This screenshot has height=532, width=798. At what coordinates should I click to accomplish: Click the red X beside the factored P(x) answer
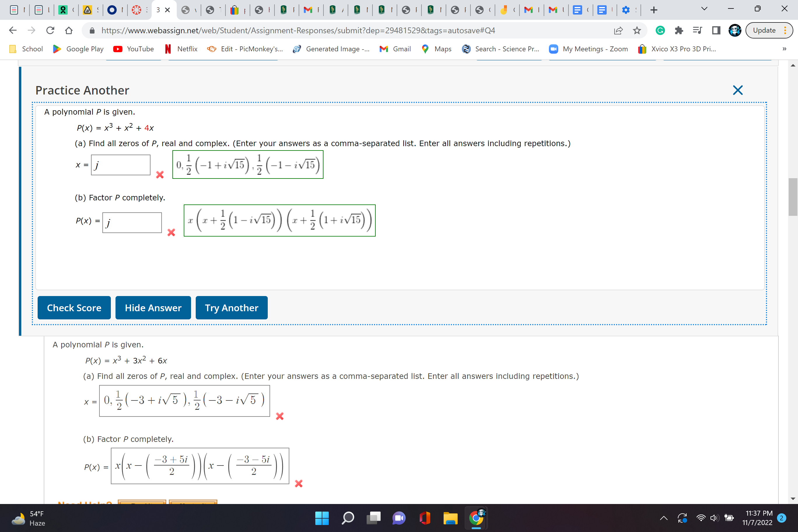click(x=171, y=233)
